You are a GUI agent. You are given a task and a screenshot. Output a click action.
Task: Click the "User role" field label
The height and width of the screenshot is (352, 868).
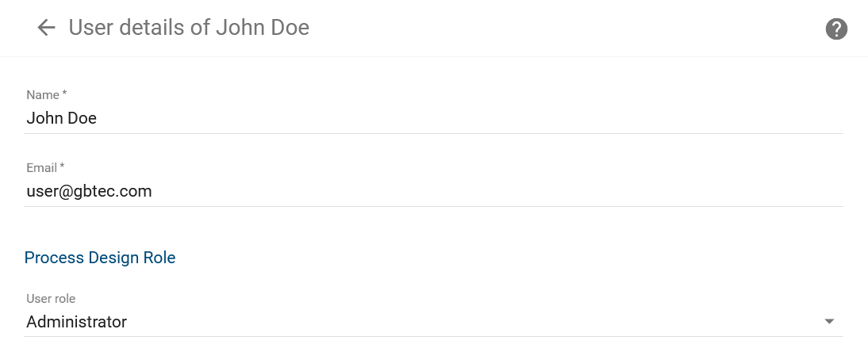(x=51, y=299)
